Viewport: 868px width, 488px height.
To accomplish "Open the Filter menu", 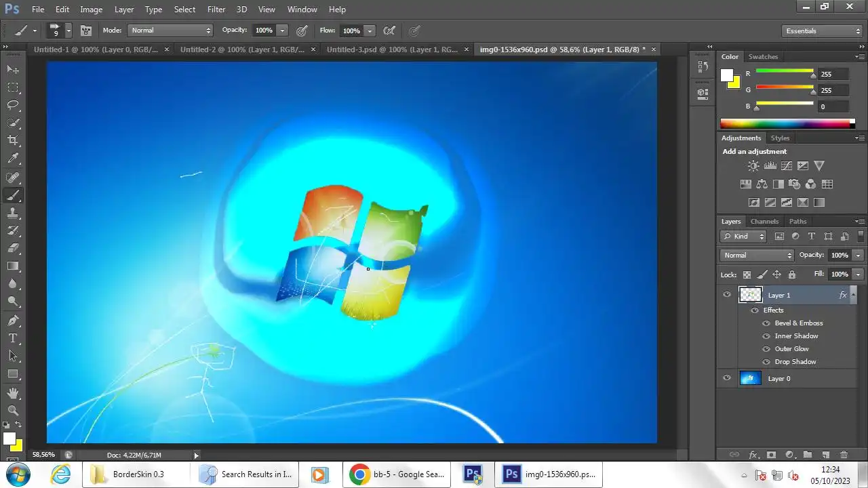I will [216, 9].
